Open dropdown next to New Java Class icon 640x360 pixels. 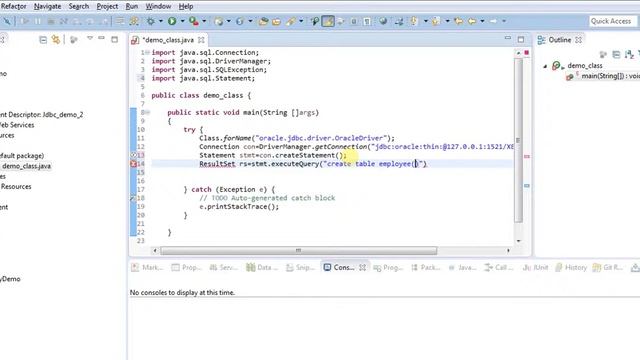[250, 21]
